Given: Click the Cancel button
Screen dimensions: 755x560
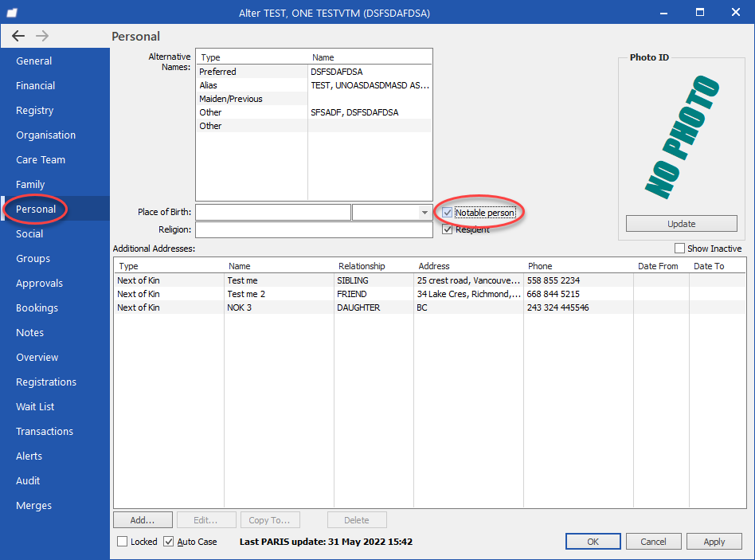Looking at the screenshot, I should (x=653, y=541).
